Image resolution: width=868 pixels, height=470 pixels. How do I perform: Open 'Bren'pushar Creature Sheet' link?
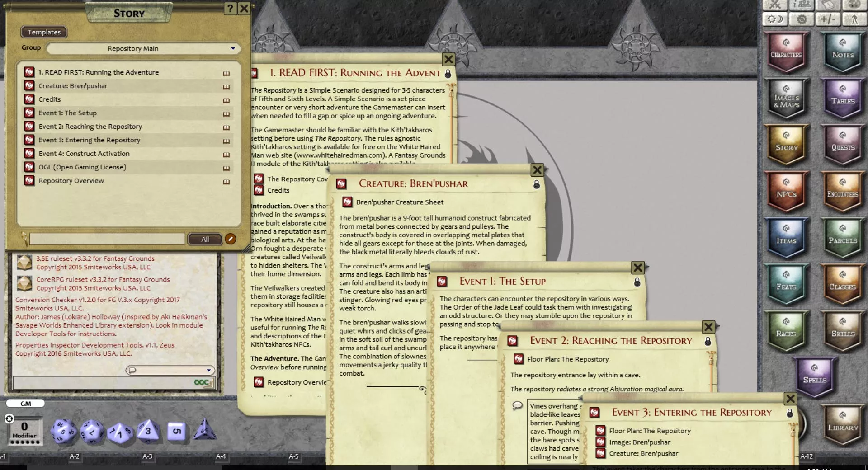(x=400, y=202)
